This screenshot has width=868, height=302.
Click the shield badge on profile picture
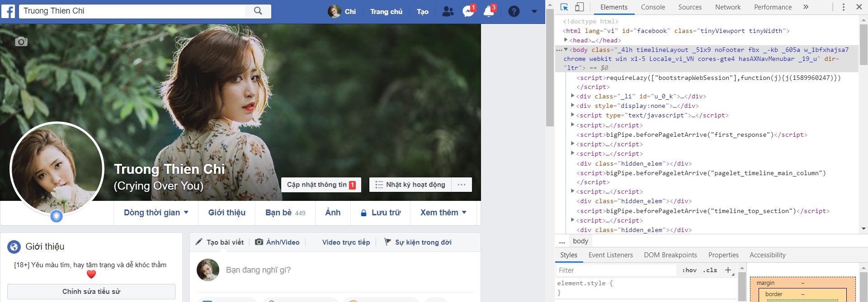[57, 216]
